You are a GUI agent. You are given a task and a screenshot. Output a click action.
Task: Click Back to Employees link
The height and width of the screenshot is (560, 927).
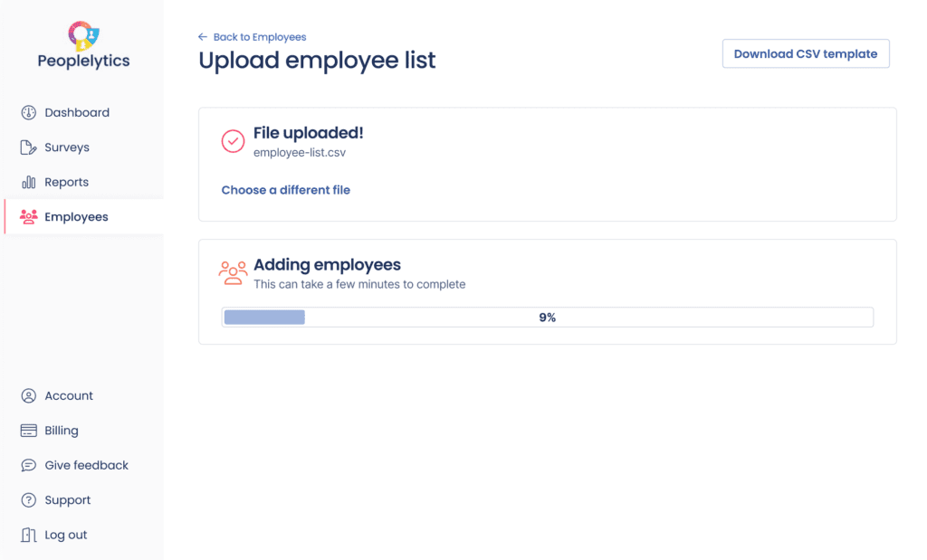click(x=258, y=36)
